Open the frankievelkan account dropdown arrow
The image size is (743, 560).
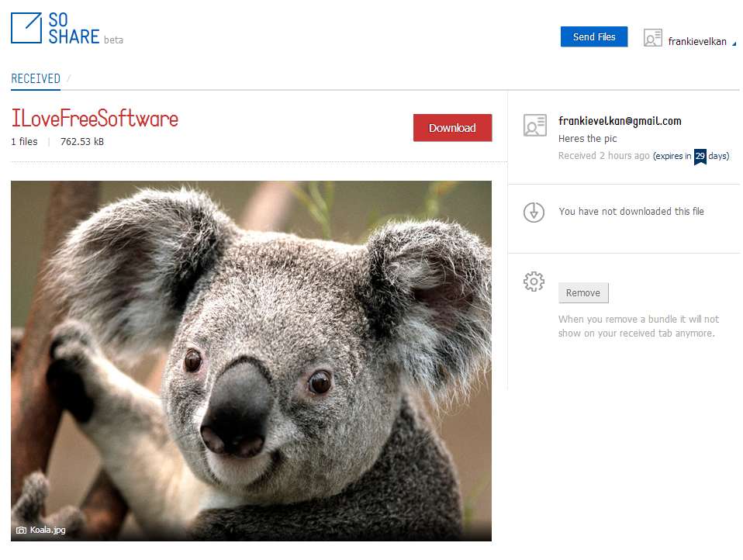pos(734,43)
